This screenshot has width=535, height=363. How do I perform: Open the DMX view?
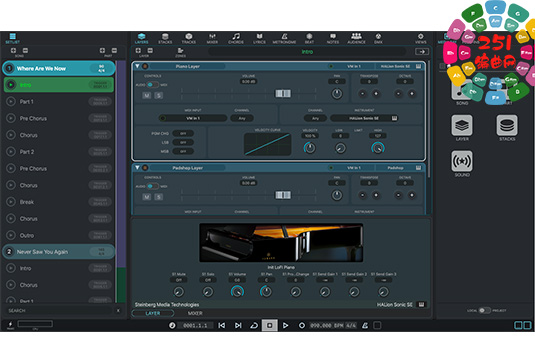point(378,38)
